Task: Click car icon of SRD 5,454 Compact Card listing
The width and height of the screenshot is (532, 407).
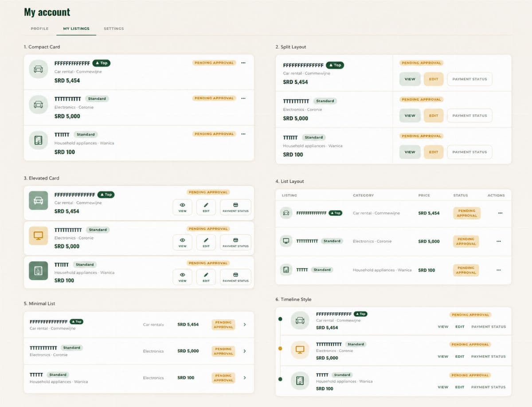Action: [39, 69]
